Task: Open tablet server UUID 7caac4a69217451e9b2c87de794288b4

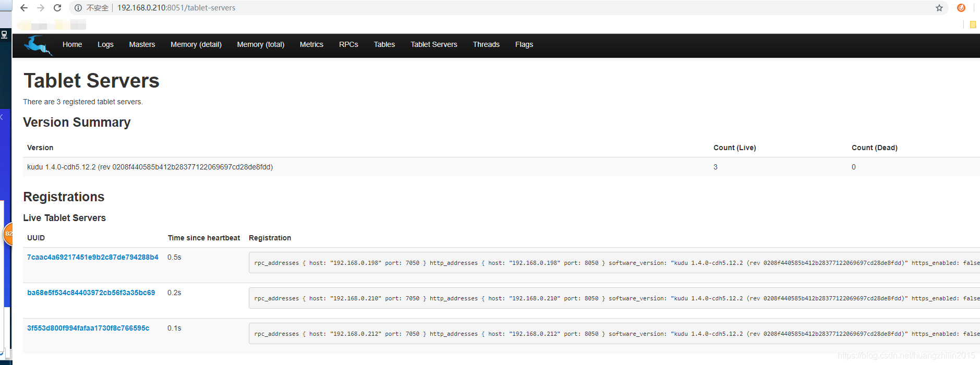Action: coord(92,257)
